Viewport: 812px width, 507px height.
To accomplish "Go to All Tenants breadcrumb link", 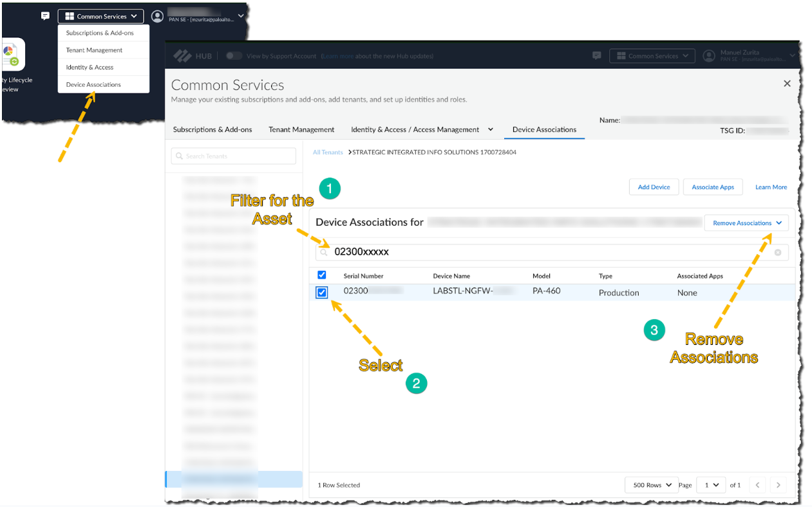I will pos(328,152).
